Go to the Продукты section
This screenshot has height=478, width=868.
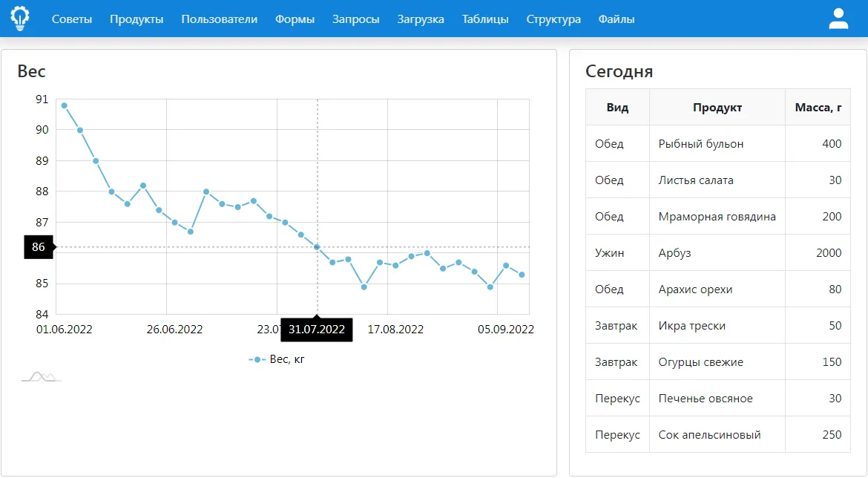(x=137, y=19)
